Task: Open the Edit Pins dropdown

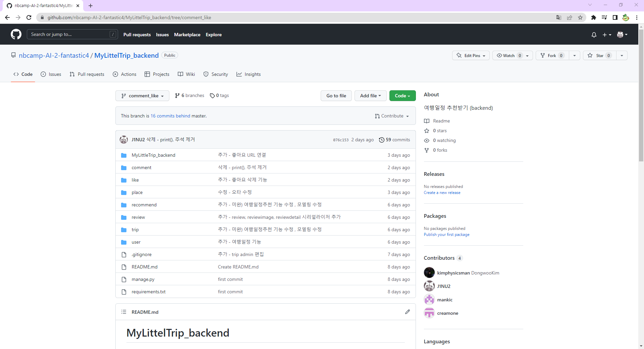Action: (471, 55)
